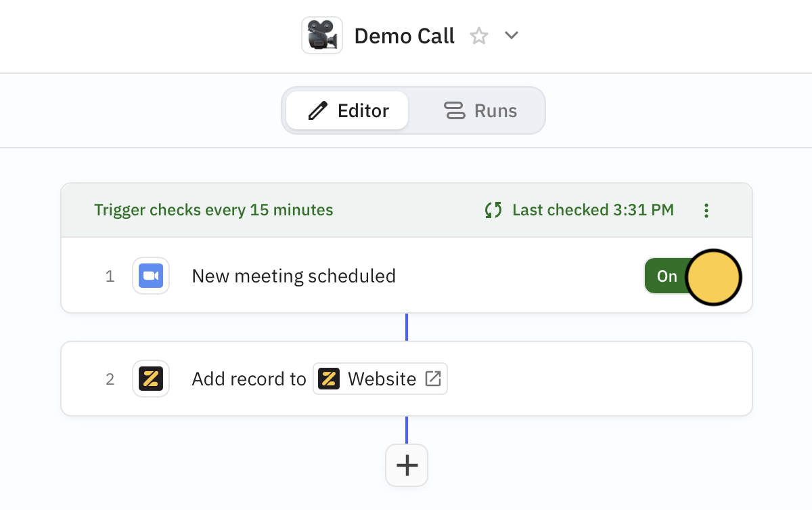
Task: Click the Demo Call workflow title
Action: tap(405, 36)
